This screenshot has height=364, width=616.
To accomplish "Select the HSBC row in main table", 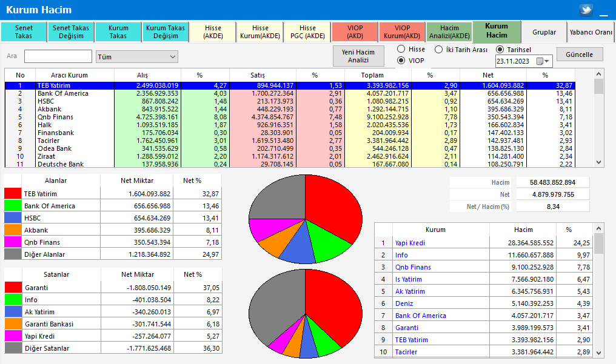I will [290, 101].
